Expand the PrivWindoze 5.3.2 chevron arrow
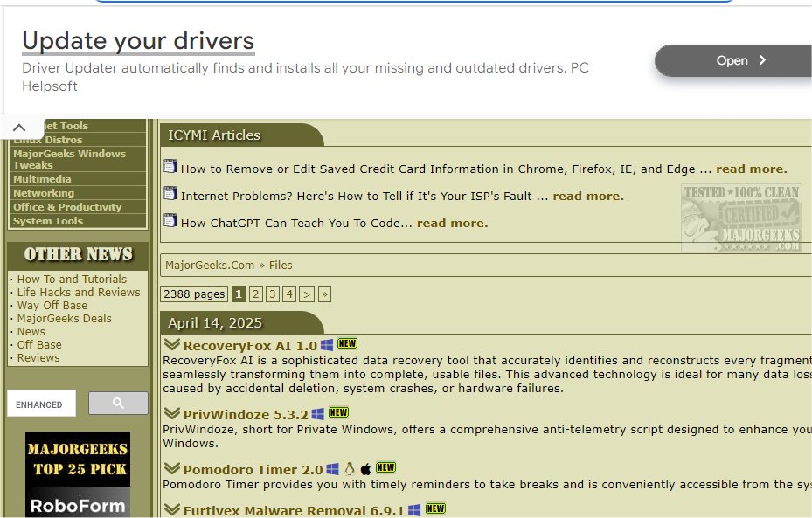 click(172, 413)
